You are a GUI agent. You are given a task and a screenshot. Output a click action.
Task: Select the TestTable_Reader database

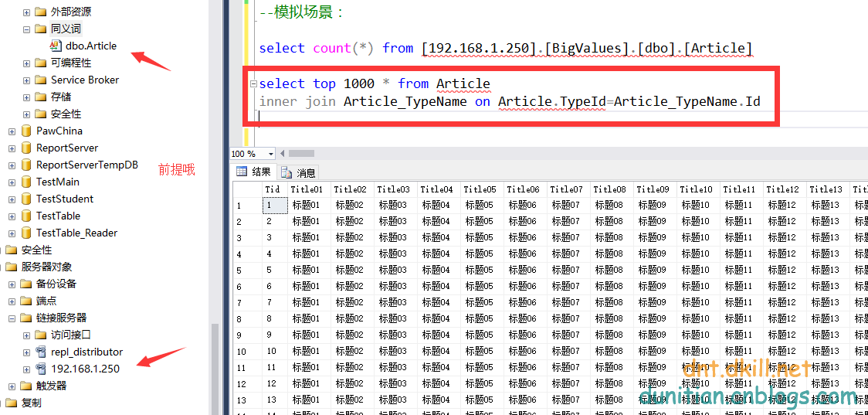point(76,233)
